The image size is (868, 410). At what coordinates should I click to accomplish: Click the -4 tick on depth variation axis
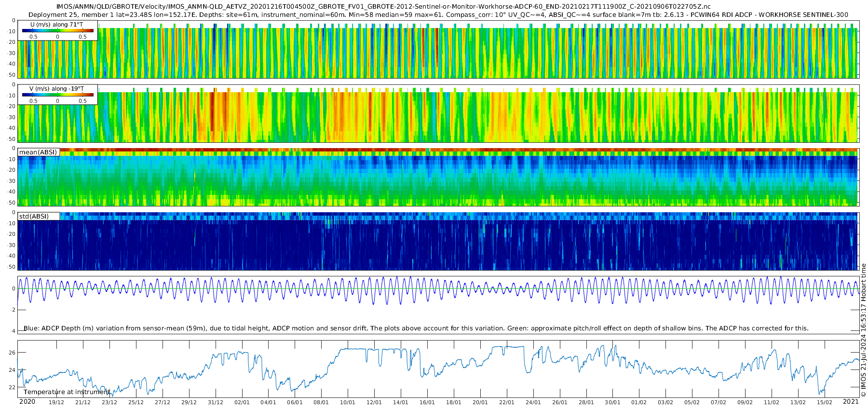click(x=12, y=331)
